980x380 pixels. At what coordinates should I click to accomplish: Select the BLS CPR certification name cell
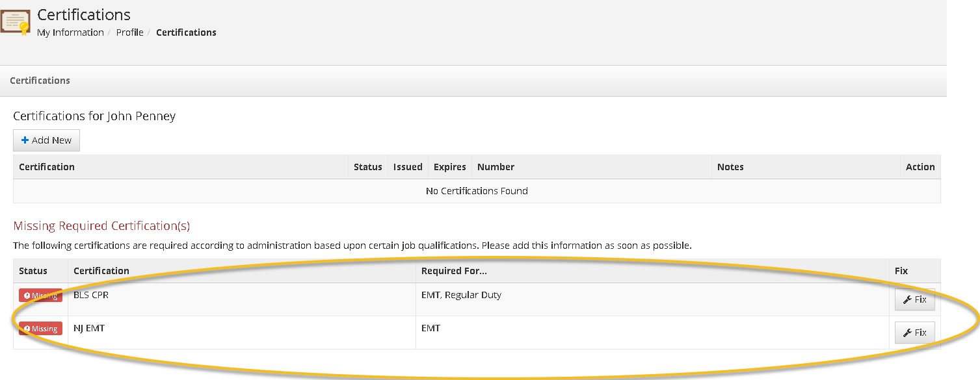[x=92, y=295]
